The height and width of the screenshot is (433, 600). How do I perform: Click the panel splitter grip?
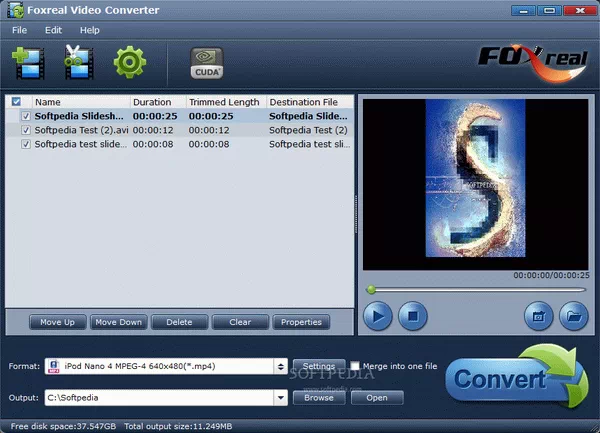click(x=356, y=214)
